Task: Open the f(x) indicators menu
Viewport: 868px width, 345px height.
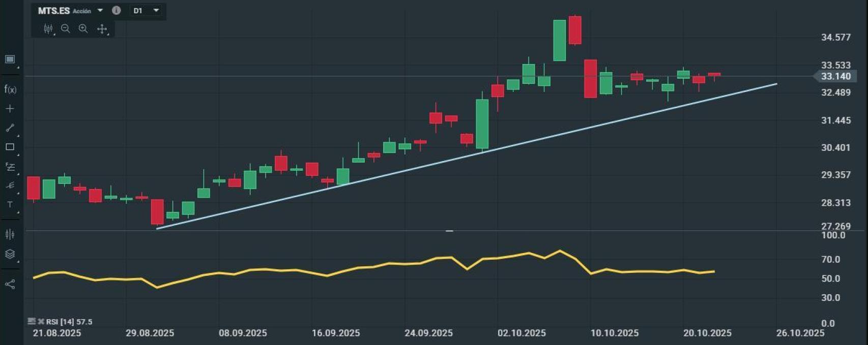Action: (x=10, y=89)
